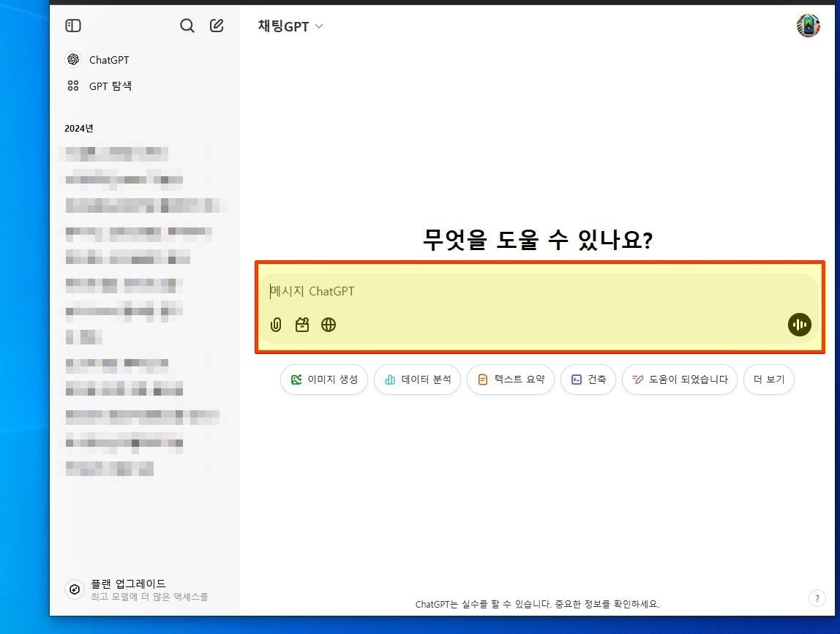The height and width of the screenshot is (634, 840).
Task: Start voice mode with the waveform button
Action: pos(799,325)
